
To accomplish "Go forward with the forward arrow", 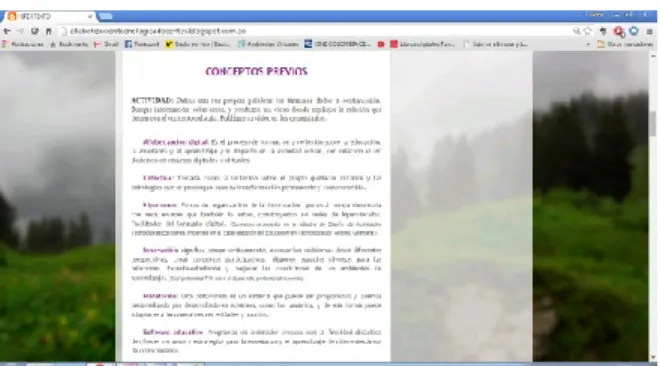I will (x=20, y=31).
